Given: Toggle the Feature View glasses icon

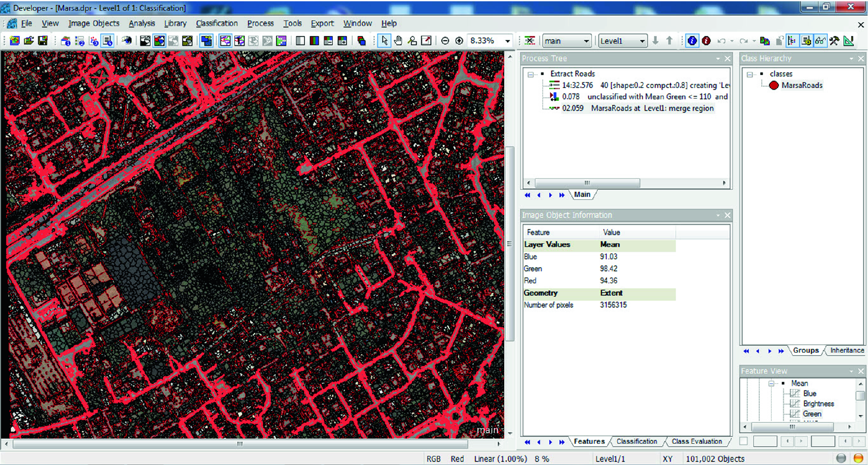Looking at the screenshot, I should click(820, 41).
